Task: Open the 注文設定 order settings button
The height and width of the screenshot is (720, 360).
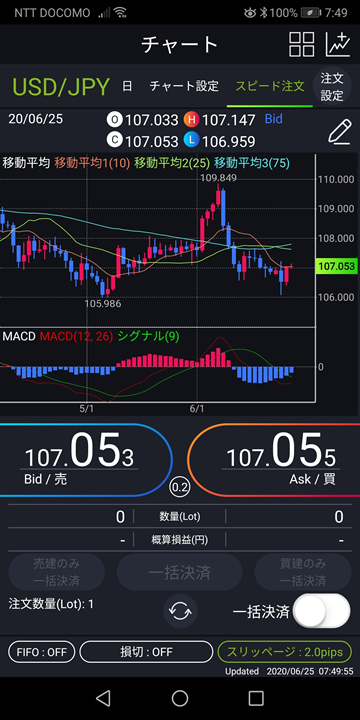Action: (x=332, y=87)
